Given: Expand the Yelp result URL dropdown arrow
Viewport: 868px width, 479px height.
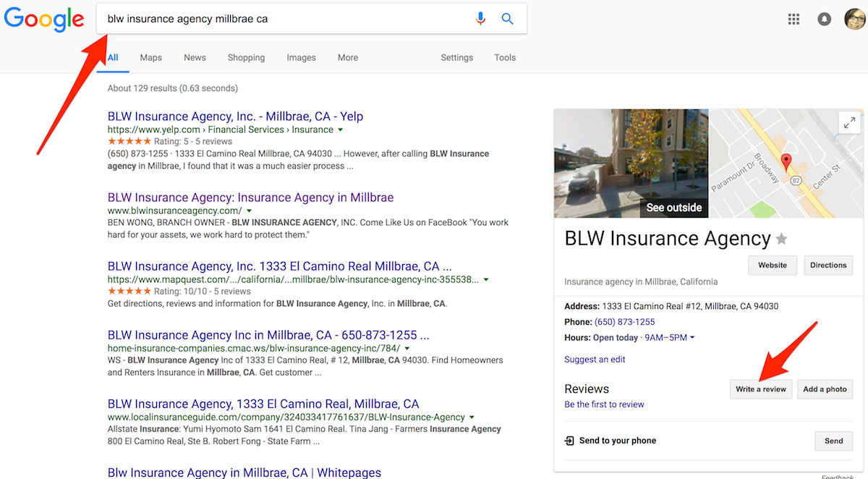Looking at the screenshot, I should (x=340, y=130).
